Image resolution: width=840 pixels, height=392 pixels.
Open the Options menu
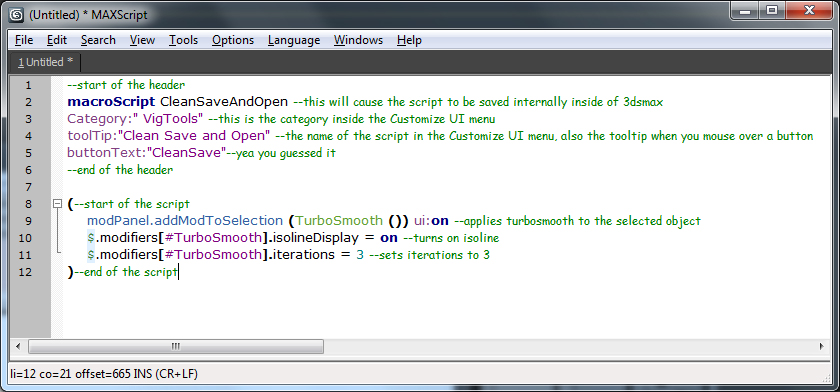232,40
